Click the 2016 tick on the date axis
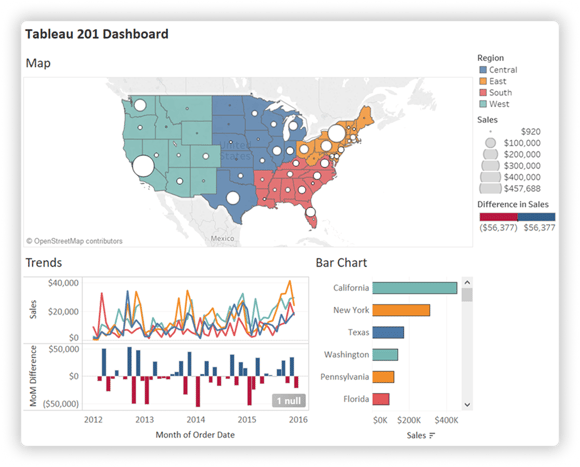This screenshot has height=467, width=580. coord(298,420)
